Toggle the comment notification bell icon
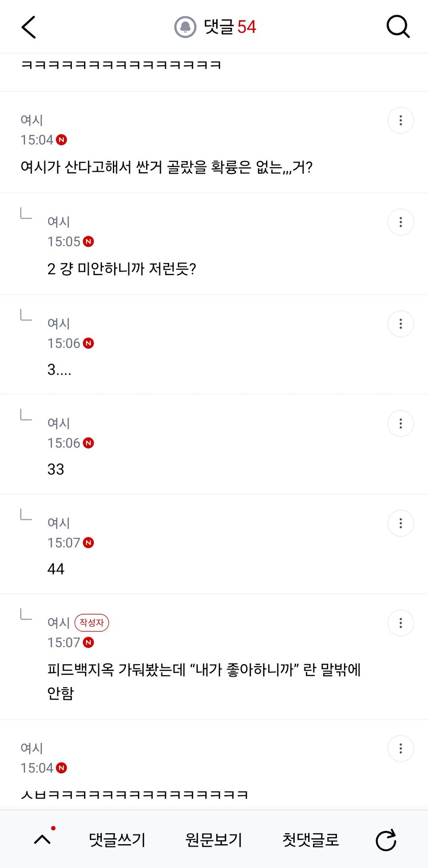 click(185, 27)
